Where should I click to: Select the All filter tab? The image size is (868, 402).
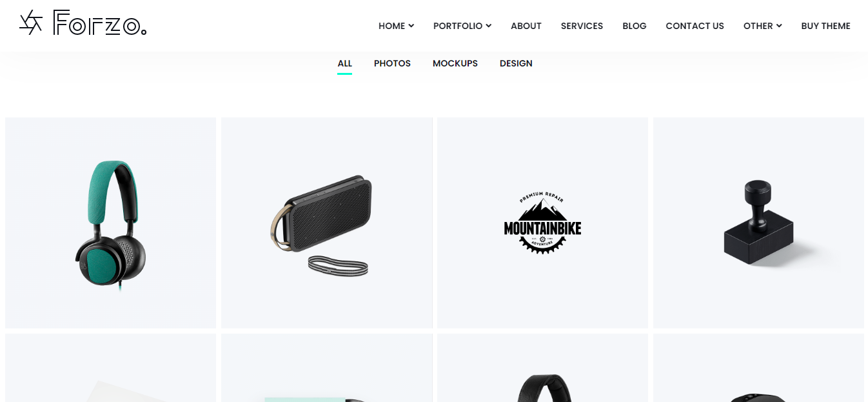point(345,63)
